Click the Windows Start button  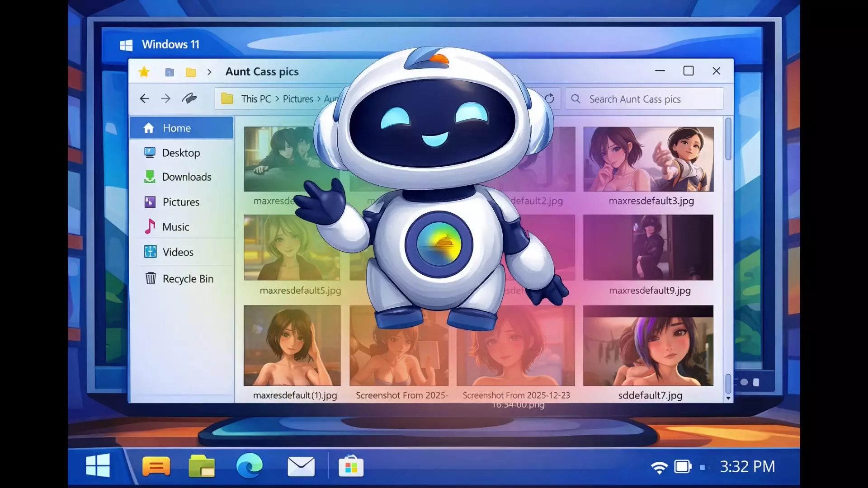98,465
